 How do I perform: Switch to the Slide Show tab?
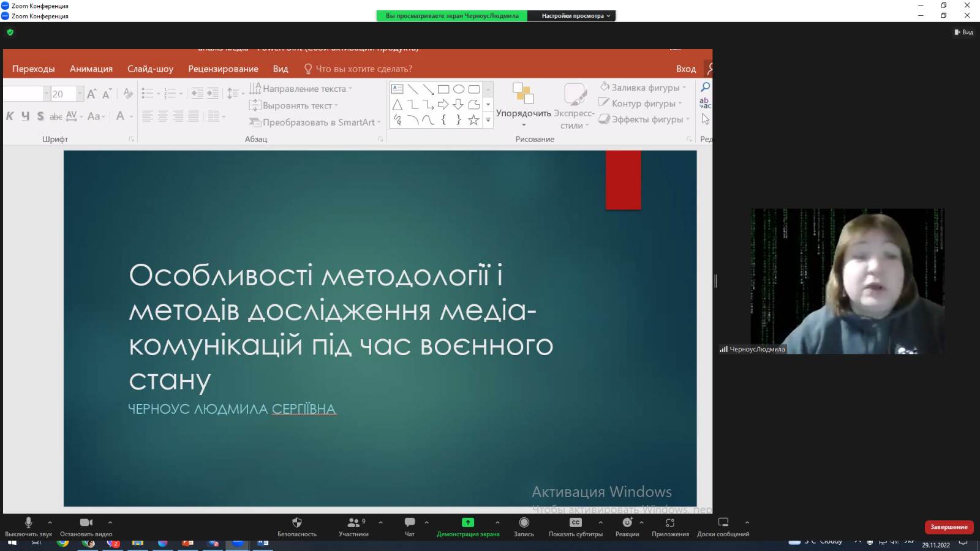tap(150, 69)
